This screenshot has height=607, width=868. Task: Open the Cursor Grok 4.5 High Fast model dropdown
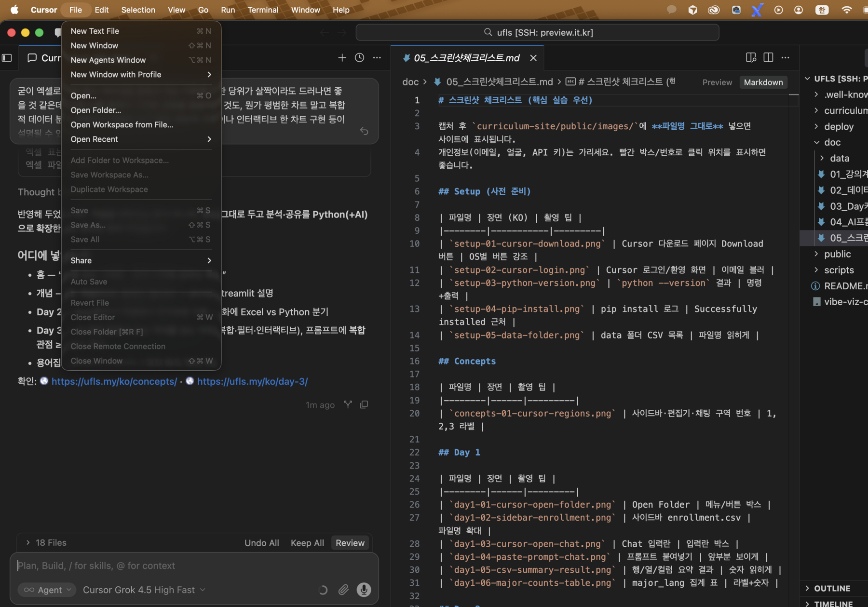[144, 590]
